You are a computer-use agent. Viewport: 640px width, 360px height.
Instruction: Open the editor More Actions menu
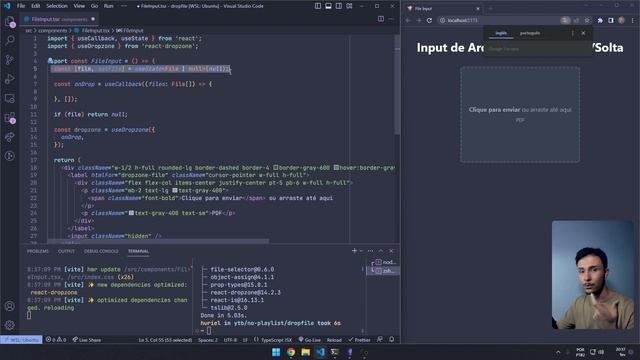click(x=391, y=19)
